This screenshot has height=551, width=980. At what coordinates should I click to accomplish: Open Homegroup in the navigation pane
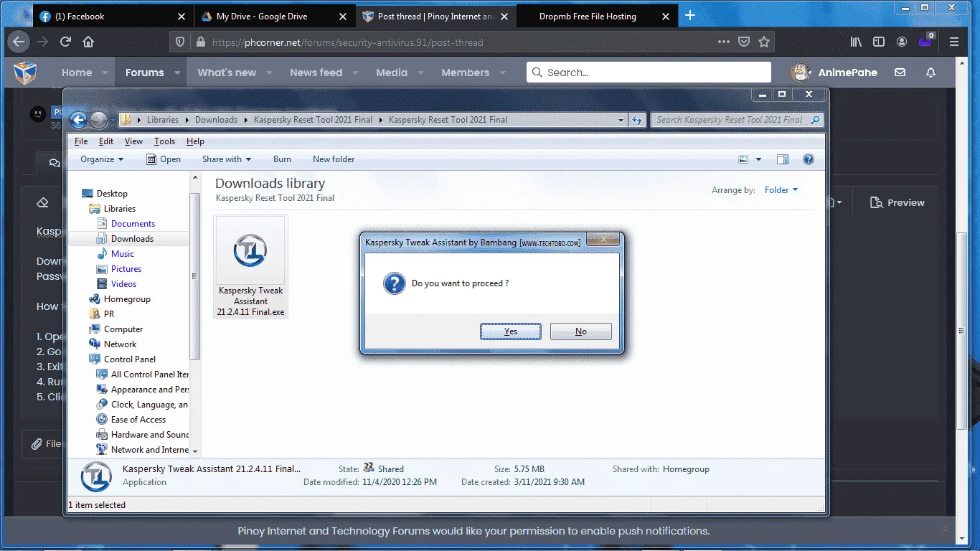[127, 299]
